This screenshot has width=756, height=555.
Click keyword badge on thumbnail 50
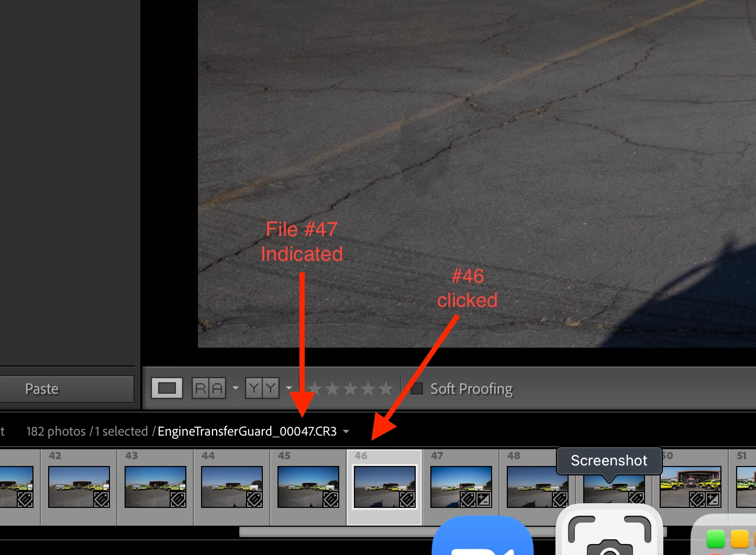[697, 500]
